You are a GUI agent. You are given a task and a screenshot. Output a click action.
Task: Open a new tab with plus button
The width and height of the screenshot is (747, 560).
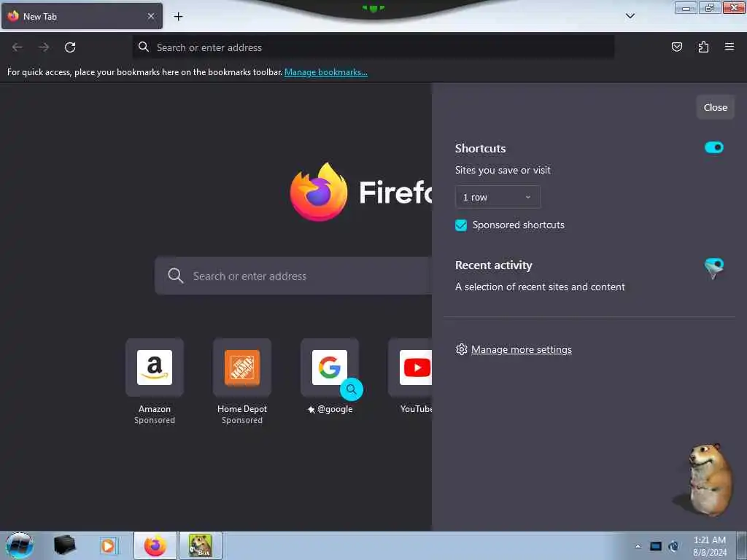pos(178,17)
